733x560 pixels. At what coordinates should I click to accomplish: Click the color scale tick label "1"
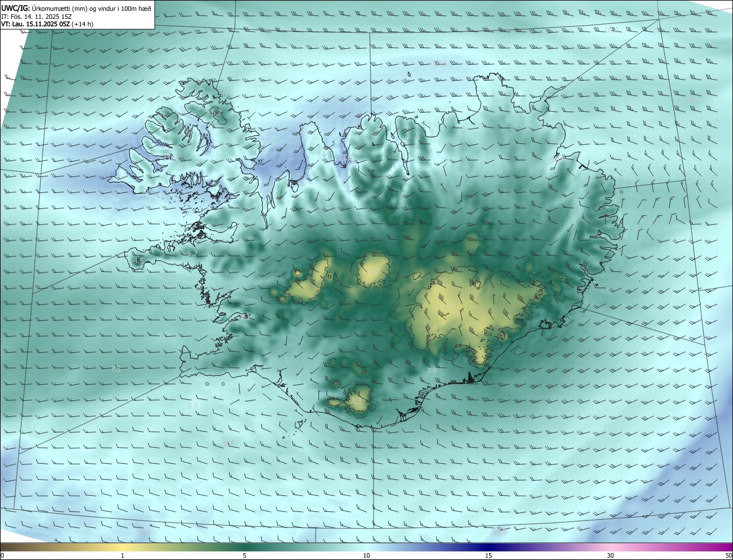click(x=123, y=555)
